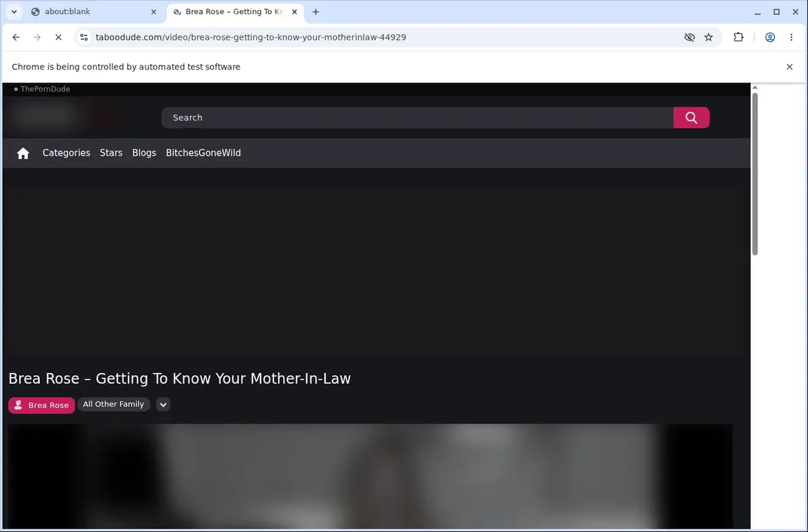The image size is (808, 532).
Task: Open the Blogs menu item
Action: point(144,153)
